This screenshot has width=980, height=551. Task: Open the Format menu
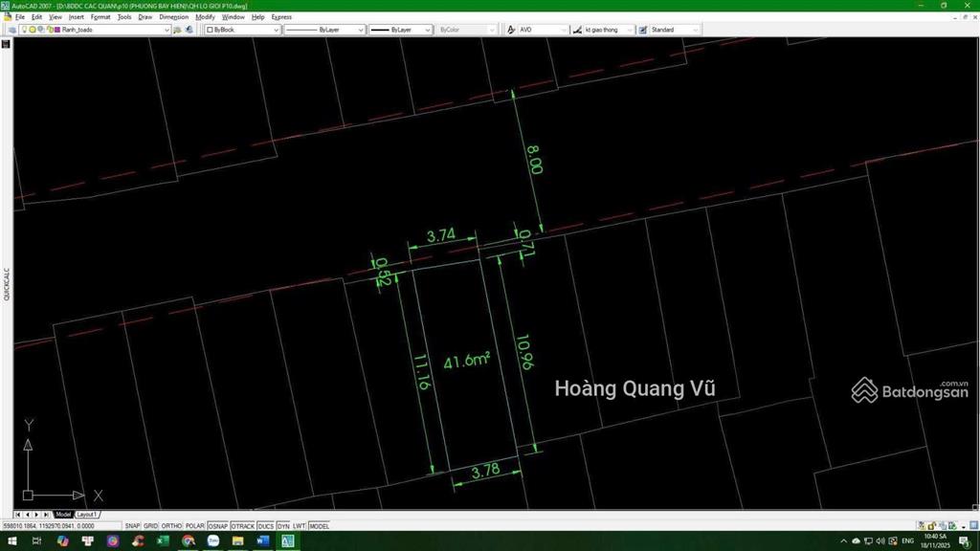click(x=100, y=17)
